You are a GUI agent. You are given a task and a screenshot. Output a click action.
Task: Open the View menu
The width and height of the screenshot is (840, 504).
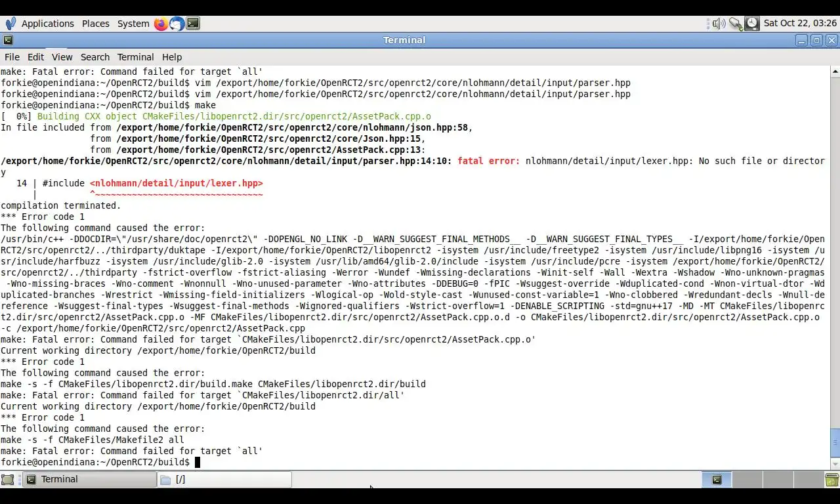[x=62, y=57]
